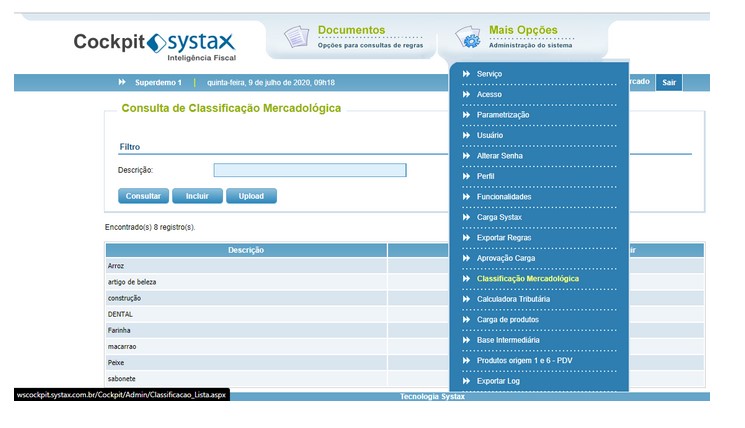Click the date text quinta-feira, 9 de julho
The image size is (745, 428).
tap(271, 82)
